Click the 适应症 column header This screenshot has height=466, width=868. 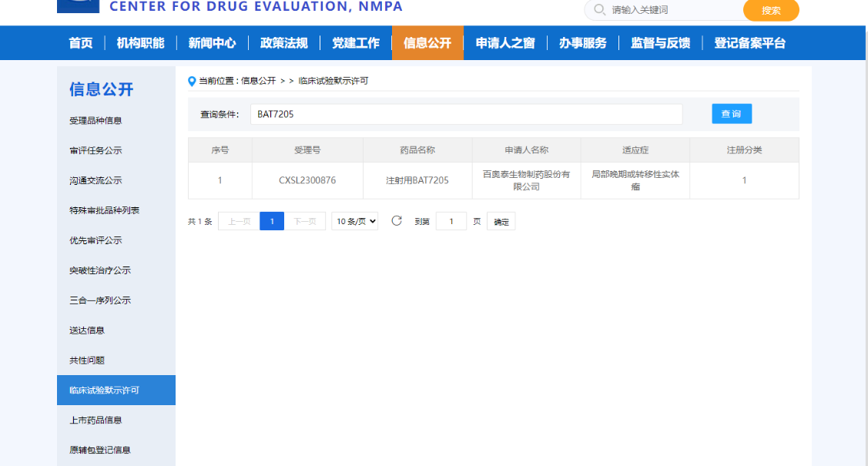635,150
